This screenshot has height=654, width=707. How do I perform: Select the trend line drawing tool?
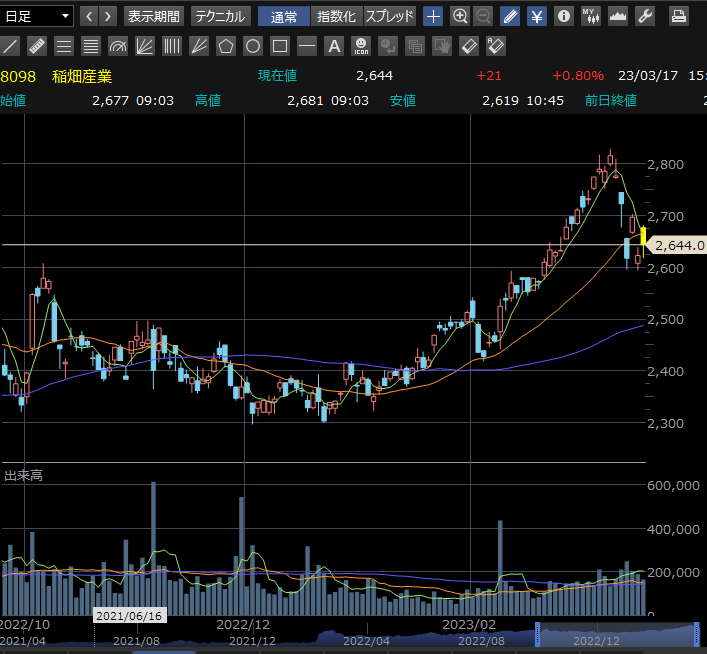(x=9, y=46)
